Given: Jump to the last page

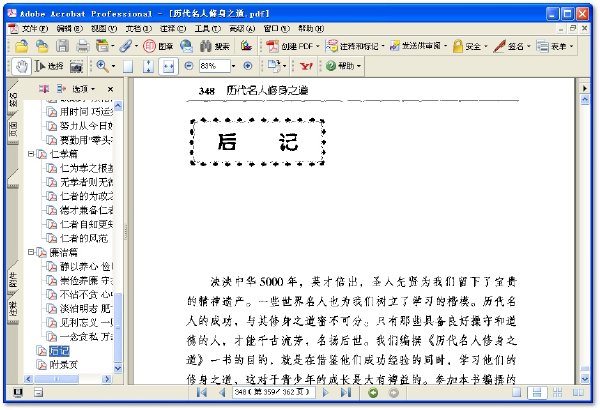Looking at the screenshot, I should click(346, 392).
